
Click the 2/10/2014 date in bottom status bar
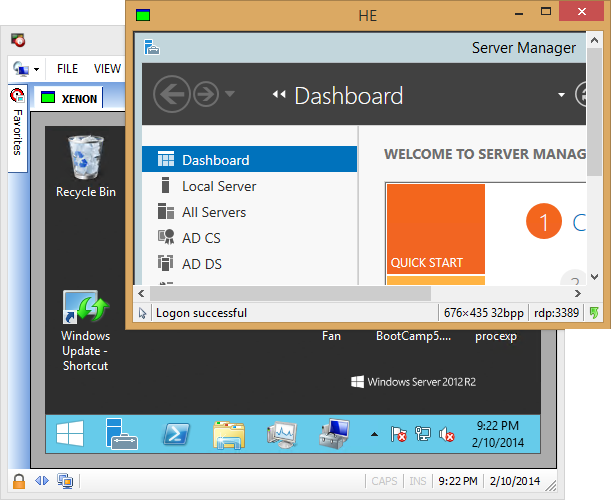[515, 481]
